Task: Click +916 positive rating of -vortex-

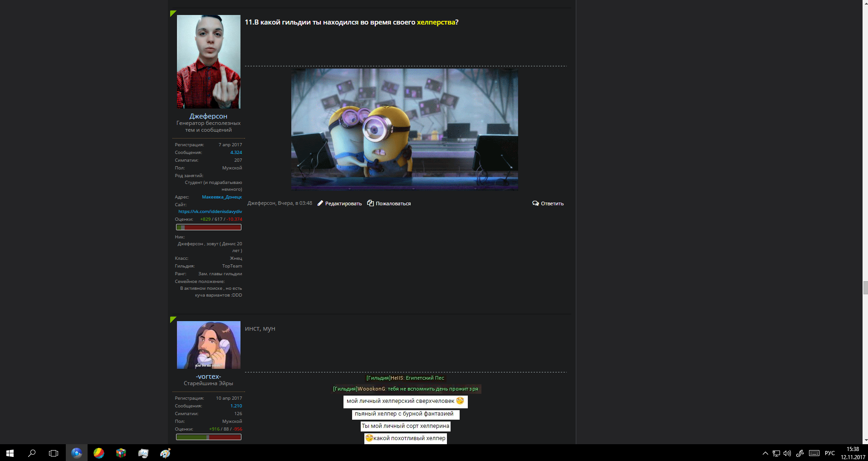Action: click(x=214, y=429)
